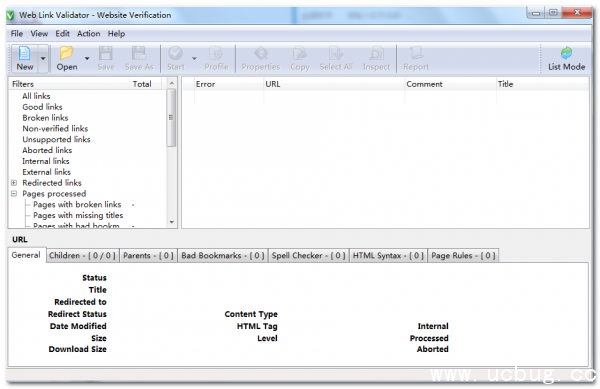The image size is (600, 389).
Task: Sort by the Title column header
Action: coord(543,84)
